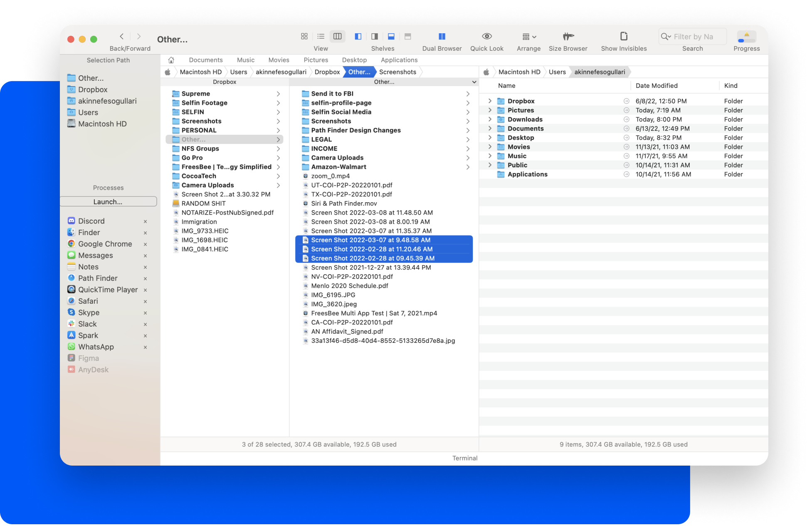Toggle the bottom shelf panel
812x528 pixels.
tap(391, 37)
